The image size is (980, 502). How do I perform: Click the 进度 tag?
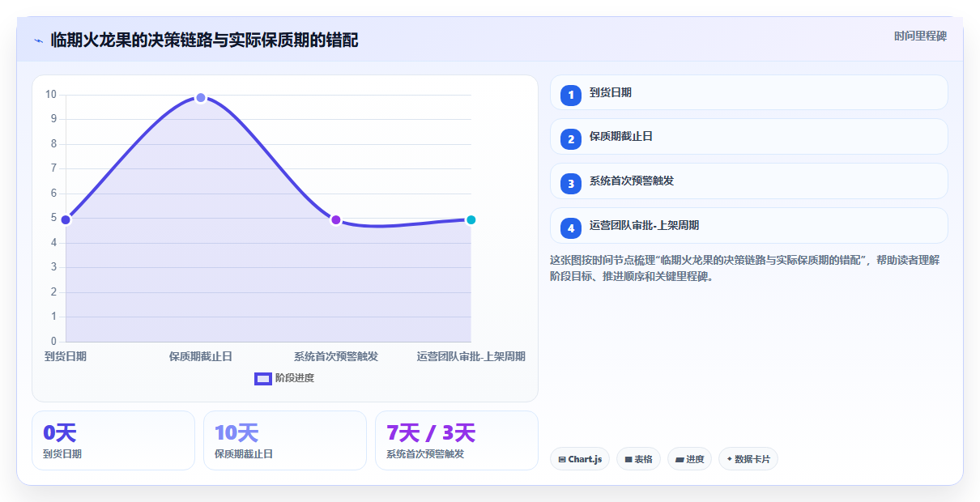tap(690, 459)
